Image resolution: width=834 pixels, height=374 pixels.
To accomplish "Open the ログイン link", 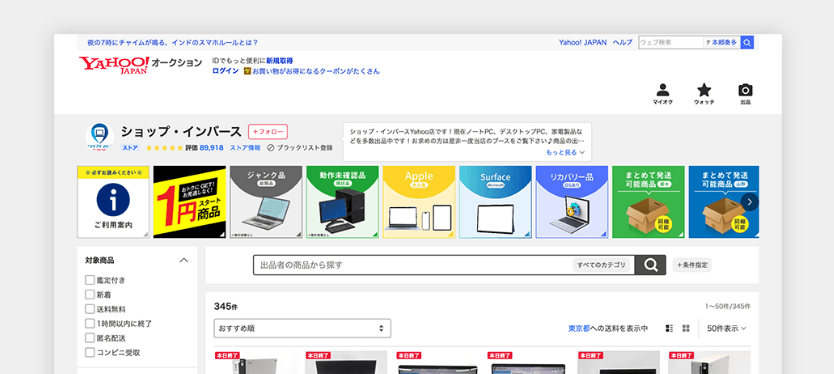I will tap(226, 71).
